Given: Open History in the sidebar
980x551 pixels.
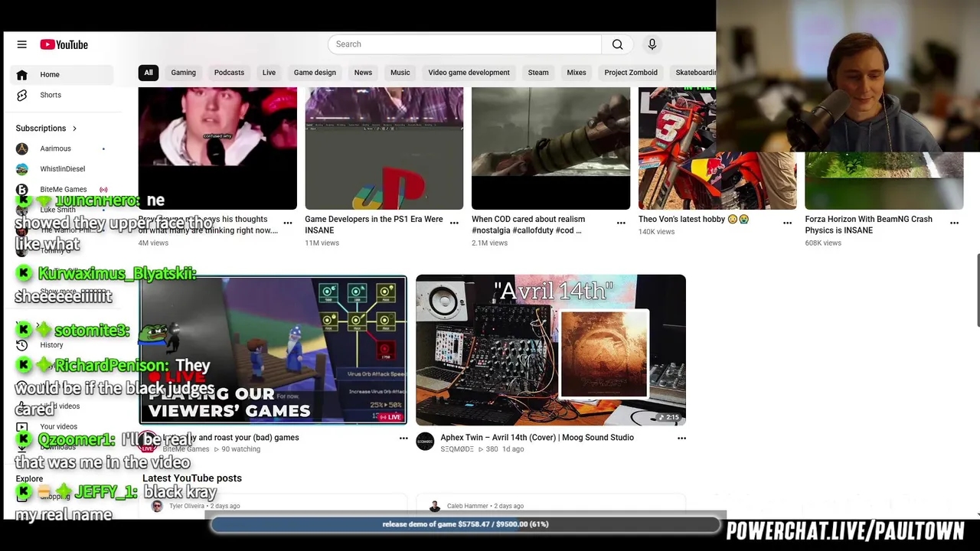Looking at the screenshot, I should coord(51,345).
